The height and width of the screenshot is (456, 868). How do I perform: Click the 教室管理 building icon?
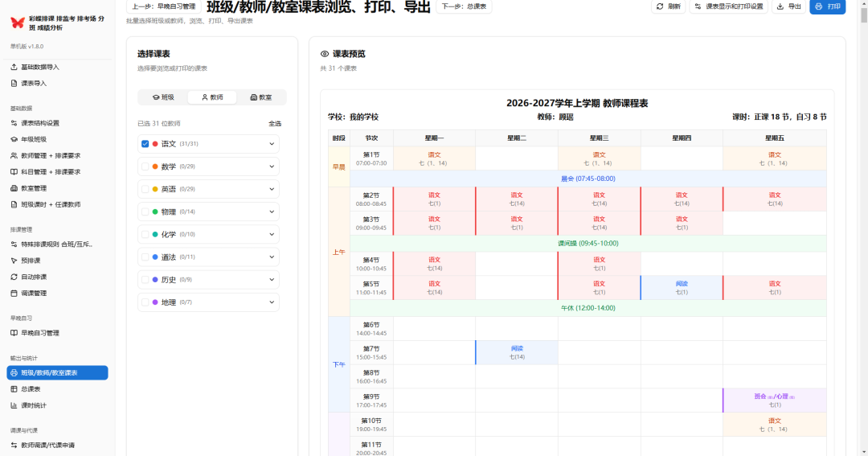[14, 188]
